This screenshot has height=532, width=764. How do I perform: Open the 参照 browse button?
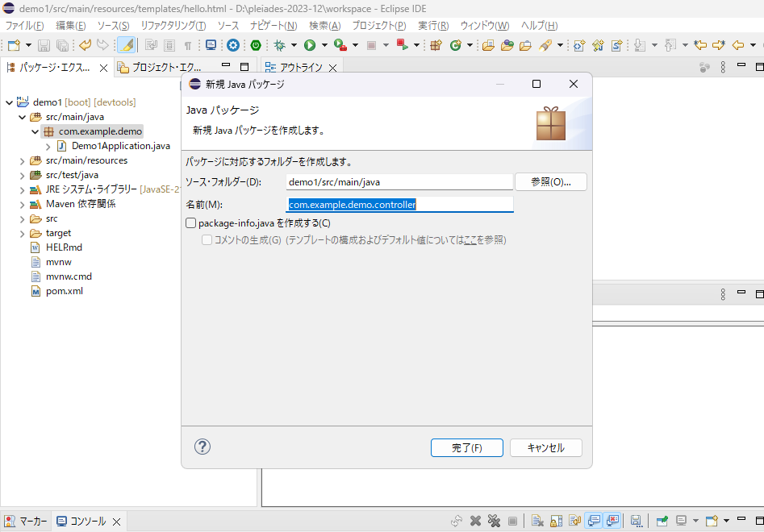[550, 181]
